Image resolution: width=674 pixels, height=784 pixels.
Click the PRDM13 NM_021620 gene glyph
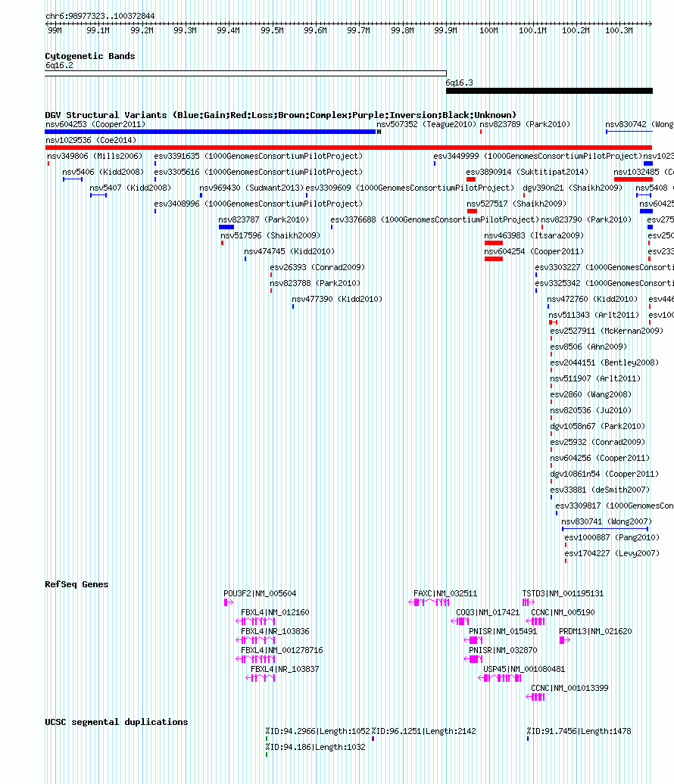tap(564, 640)
